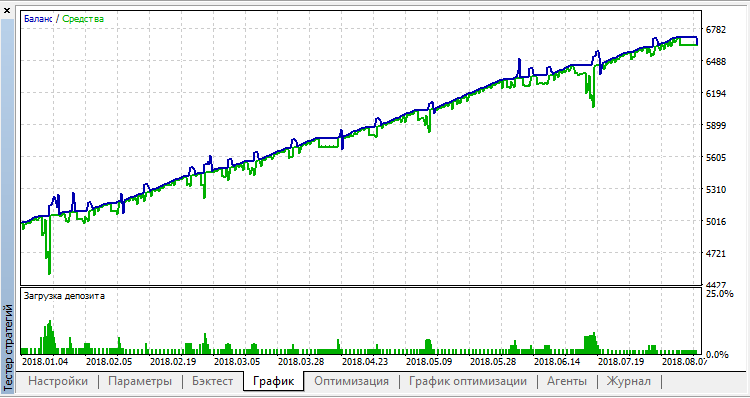
Task: Click the 6488 axis value
Action: (715, 62)
